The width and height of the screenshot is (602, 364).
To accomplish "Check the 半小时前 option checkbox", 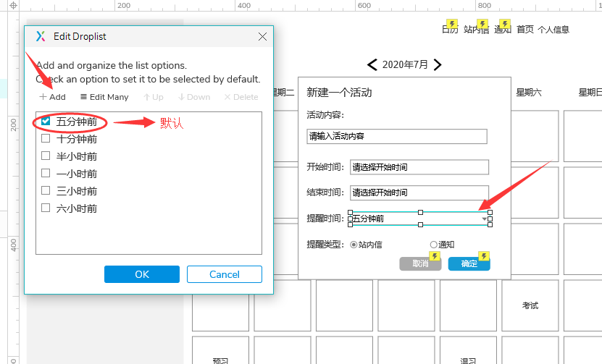I will click(46, 156).
